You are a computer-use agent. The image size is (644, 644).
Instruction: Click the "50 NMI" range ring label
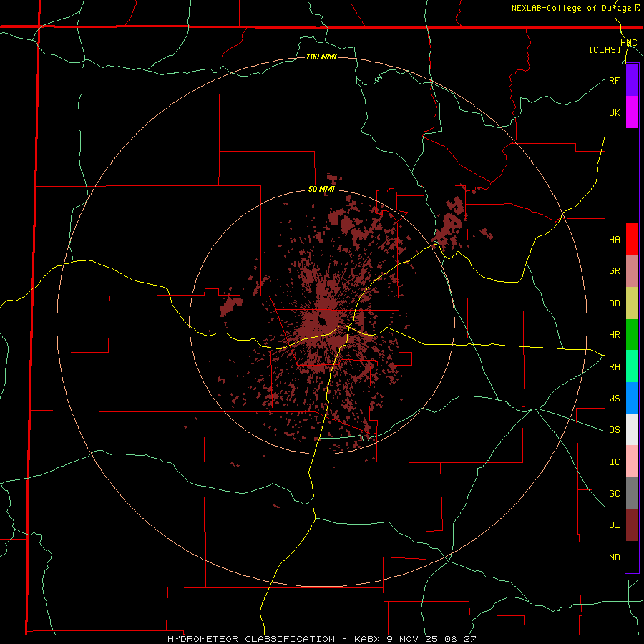[321, 190]
